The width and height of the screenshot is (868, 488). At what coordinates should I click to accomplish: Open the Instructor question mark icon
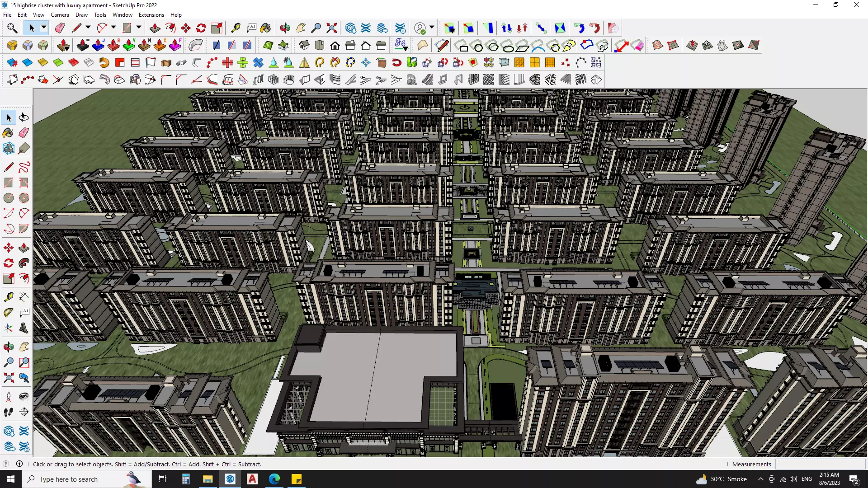click(x=6, y=464)
